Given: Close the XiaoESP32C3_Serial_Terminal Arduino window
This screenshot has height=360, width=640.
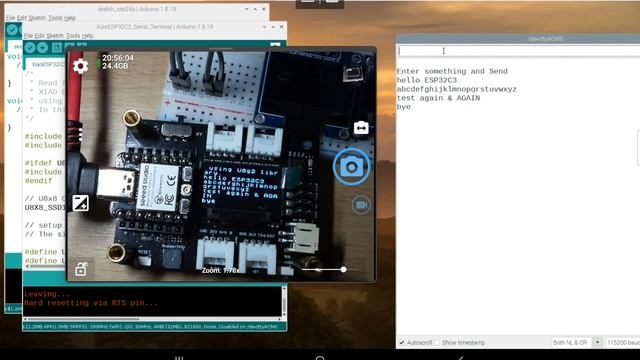Looking at the screenshot, I should point(281,27).
